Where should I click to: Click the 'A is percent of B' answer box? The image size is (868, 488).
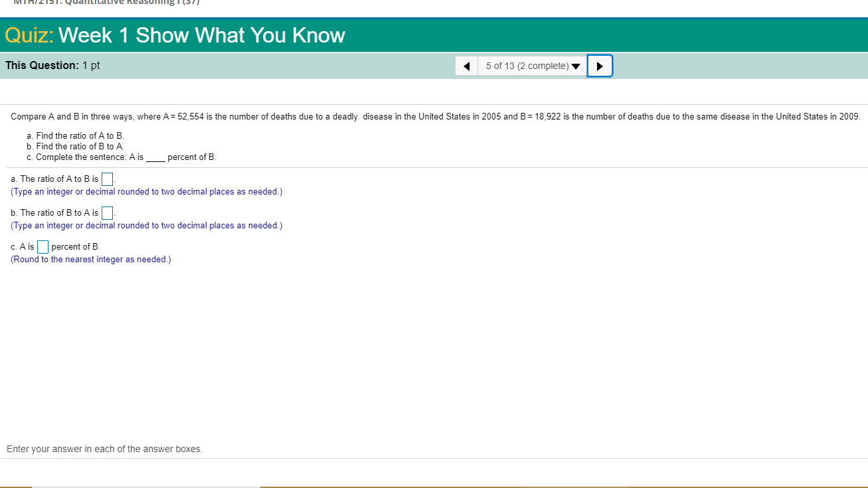[43, 247]
